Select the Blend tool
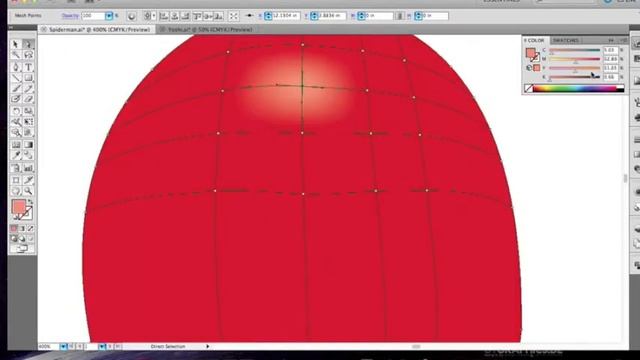This screenshot has height=360, width=640. coord(28,155)
